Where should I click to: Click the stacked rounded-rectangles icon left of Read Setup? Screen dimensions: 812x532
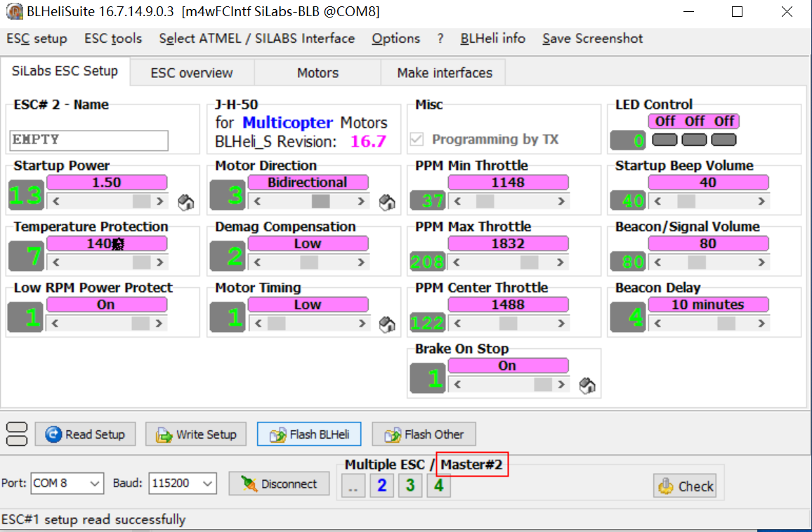(17, 434)
